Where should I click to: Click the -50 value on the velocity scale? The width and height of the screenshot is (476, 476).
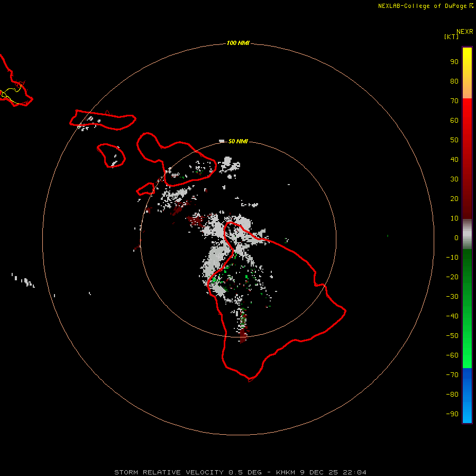(452, 336)
